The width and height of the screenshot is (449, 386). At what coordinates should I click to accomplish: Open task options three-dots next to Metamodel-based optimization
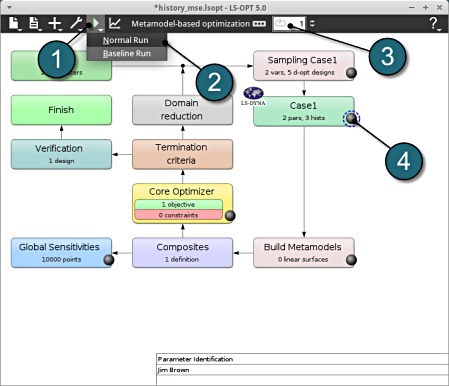pos(259,24)
